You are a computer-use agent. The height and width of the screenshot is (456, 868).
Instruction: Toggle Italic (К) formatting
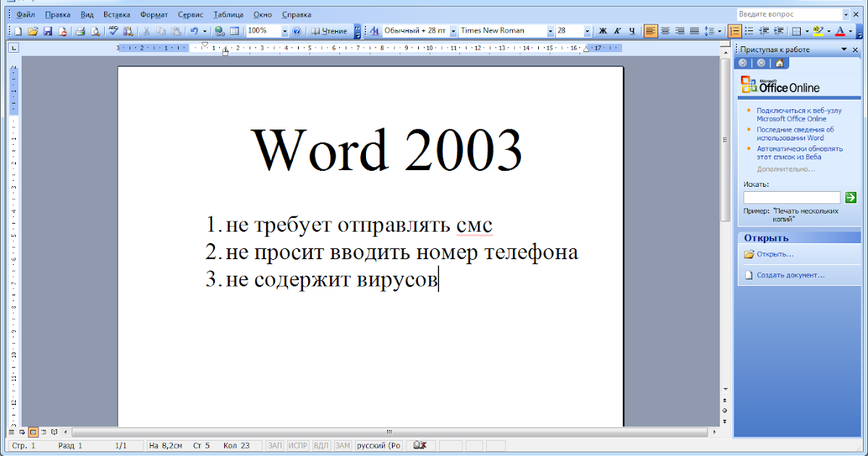[x=617, y=31]
